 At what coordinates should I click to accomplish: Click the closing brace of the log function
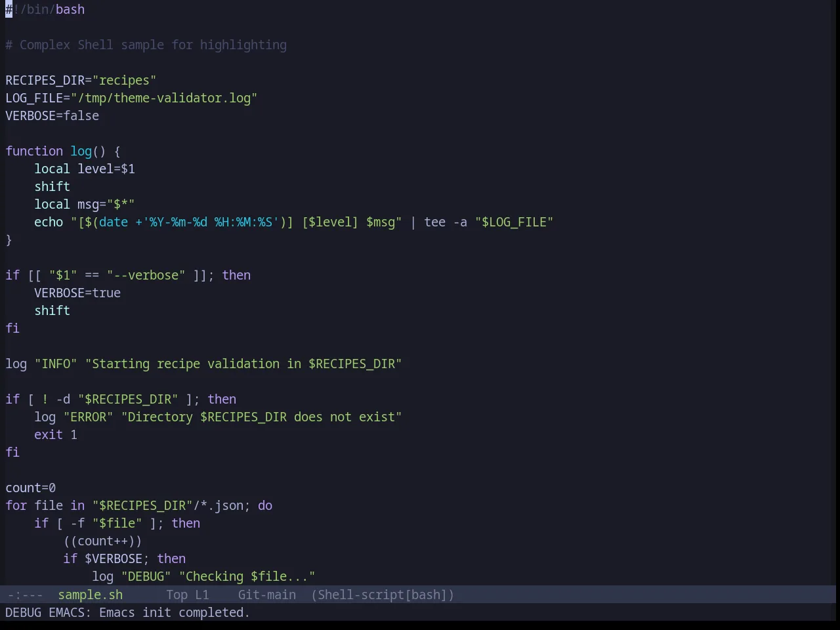click(x=9, y=240)
